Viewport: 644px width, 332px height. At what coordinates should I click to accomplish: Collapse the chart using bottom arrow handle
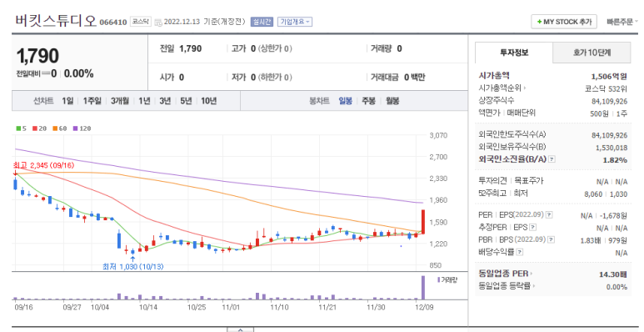click(x=240, y=329)
